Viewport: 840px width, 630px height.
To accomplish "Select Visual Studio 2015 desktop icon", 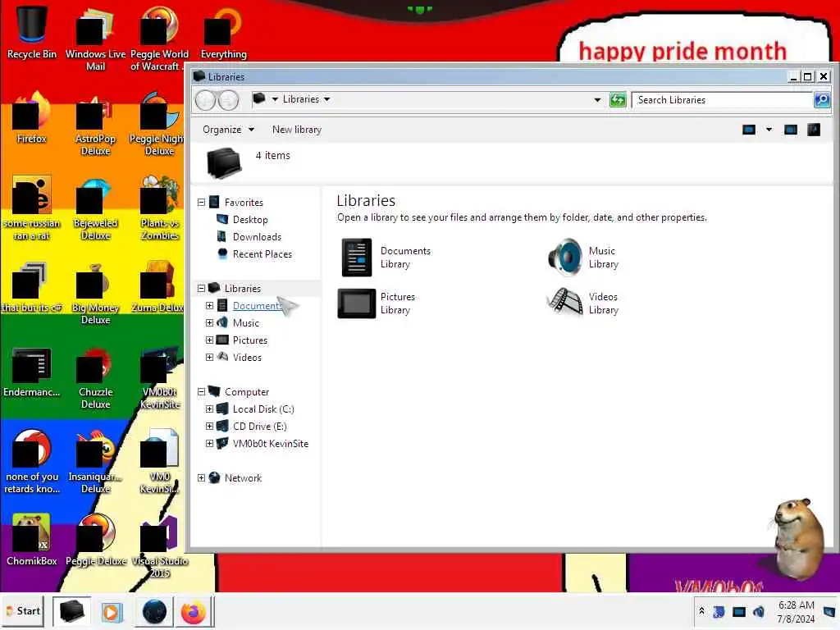I will click(x=160, y=546).
